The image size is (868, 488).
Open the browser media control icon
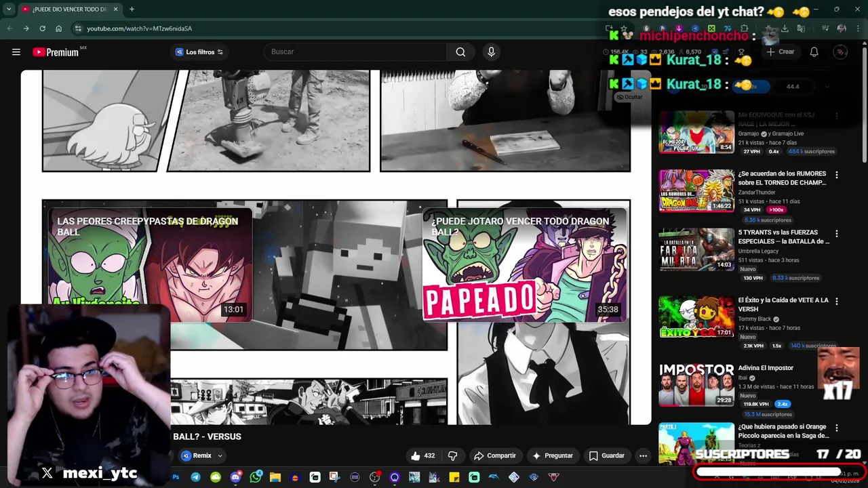825,28
